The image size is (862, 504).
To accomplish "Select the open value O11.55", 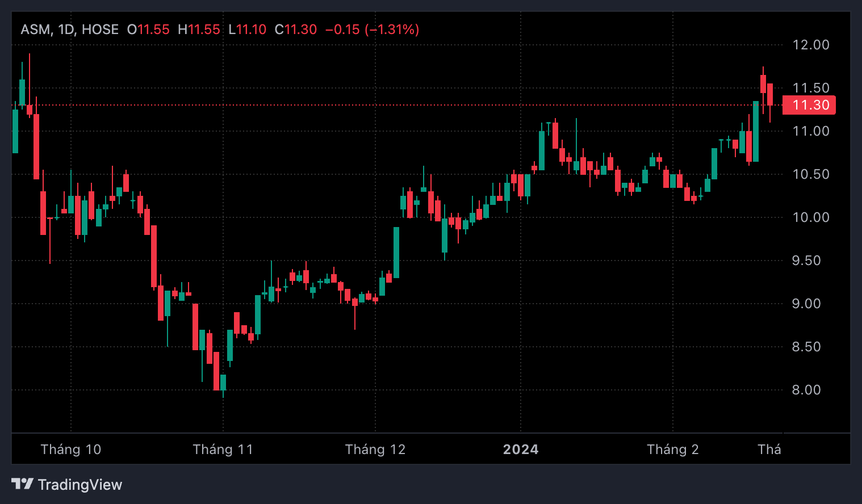I will pyautogui.click(x=148, y=30).
